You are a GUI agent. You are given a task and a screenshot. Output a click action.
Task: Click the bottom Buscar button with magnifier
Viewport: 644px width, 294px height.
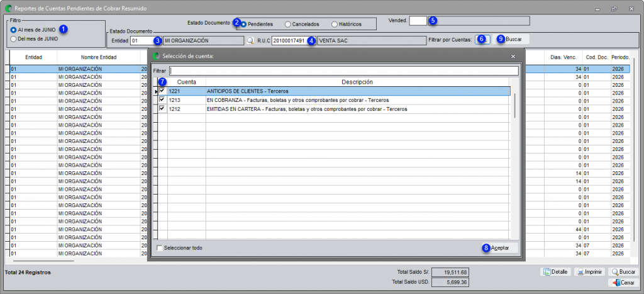coord(623,272)
